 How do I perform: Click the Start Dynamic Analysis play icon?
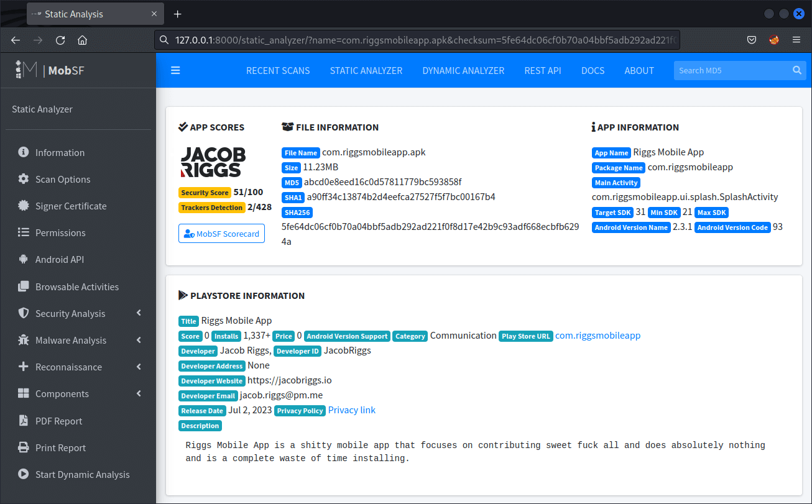[x=24, y=474]
